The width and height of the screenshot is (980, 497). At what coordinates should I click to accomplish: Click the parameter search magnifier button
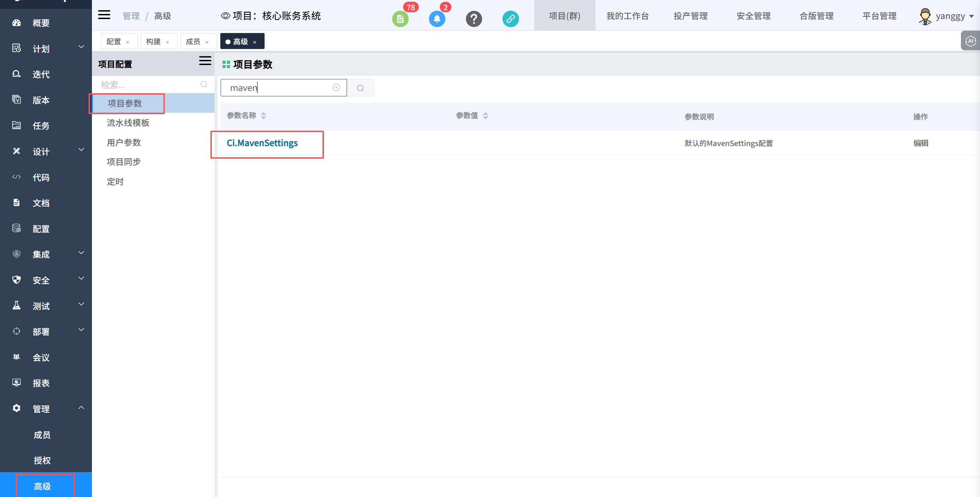coord(360,88)
